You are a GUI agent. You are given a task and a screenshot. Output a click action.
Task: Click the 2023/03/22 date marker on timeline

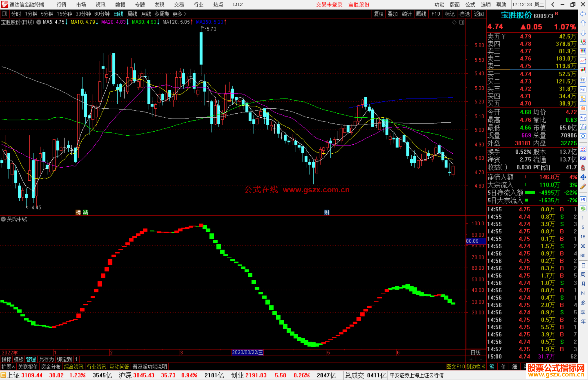click(x=247, y=352)
